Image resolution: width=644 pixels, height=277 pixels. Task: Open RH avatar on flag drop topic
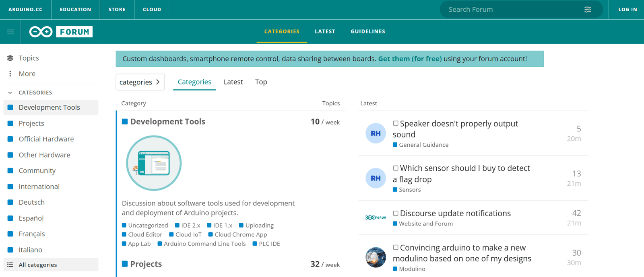(376, 178)
